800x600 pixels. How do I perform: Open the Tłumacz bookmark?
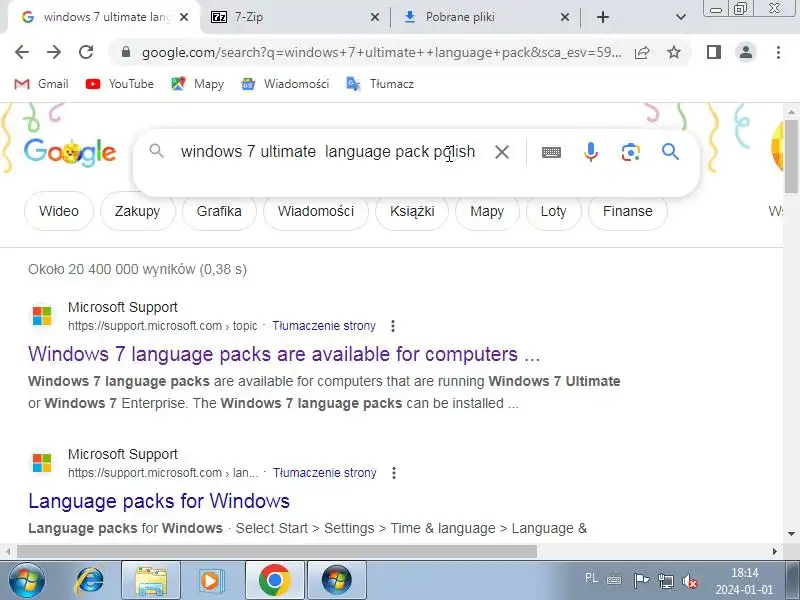[x=380, y=84]
